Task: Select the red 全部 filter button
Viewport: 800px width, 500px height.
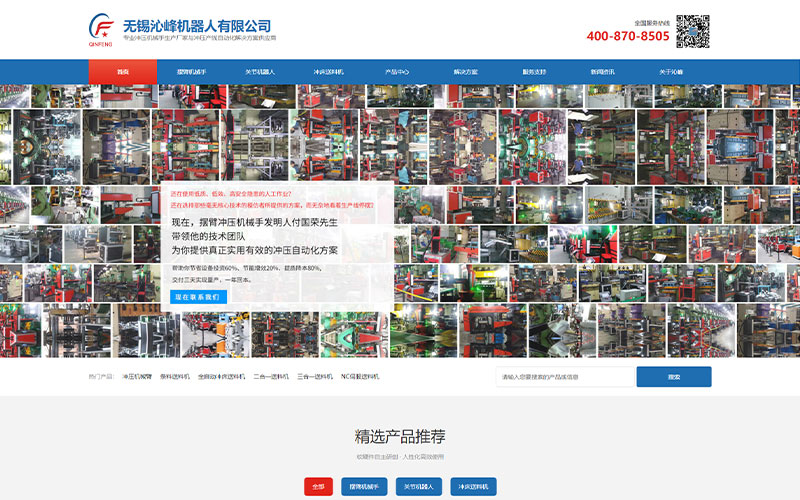Action: pyautogui.click(x=318, y=487)
